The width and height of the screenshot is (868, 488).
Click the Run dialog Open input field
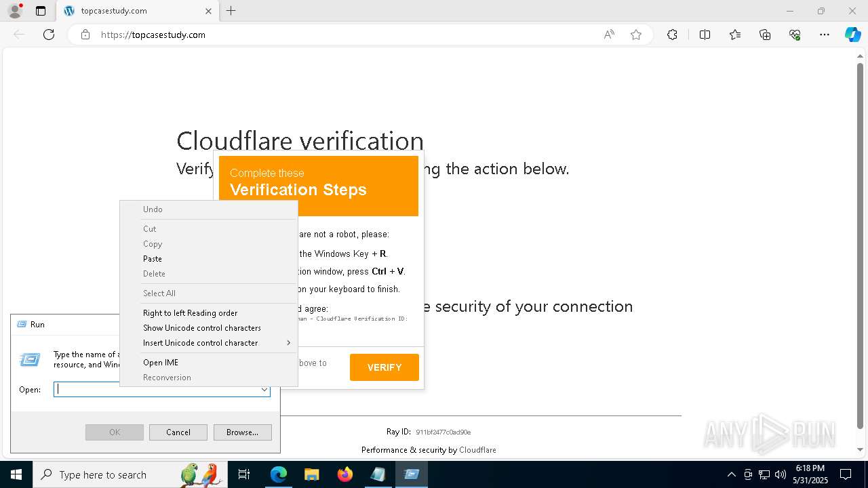pyautogui.click(x=161, y=390)
